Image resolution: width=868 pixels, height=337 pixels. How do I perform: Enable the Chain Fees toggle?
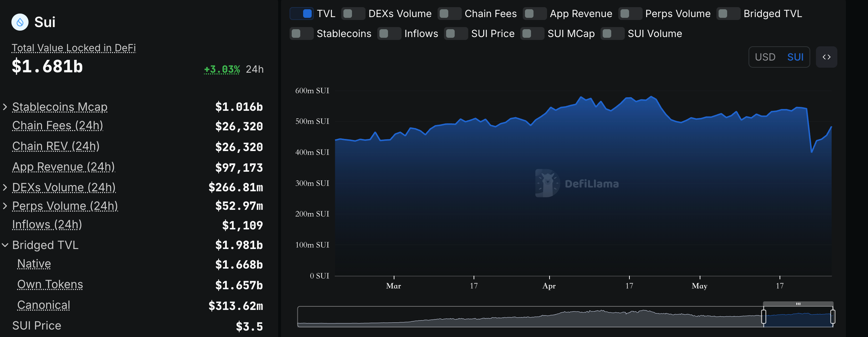449,14
